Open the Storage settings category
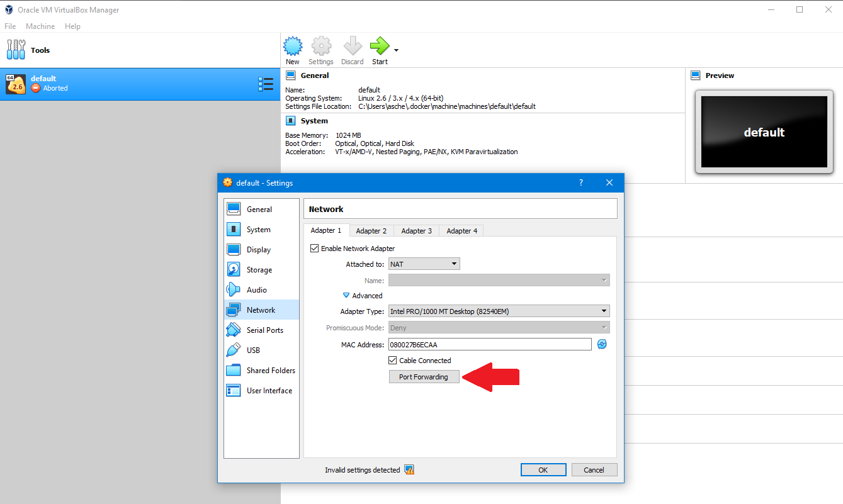The width and height of the screenshot is (843, 504). point(261,270)
